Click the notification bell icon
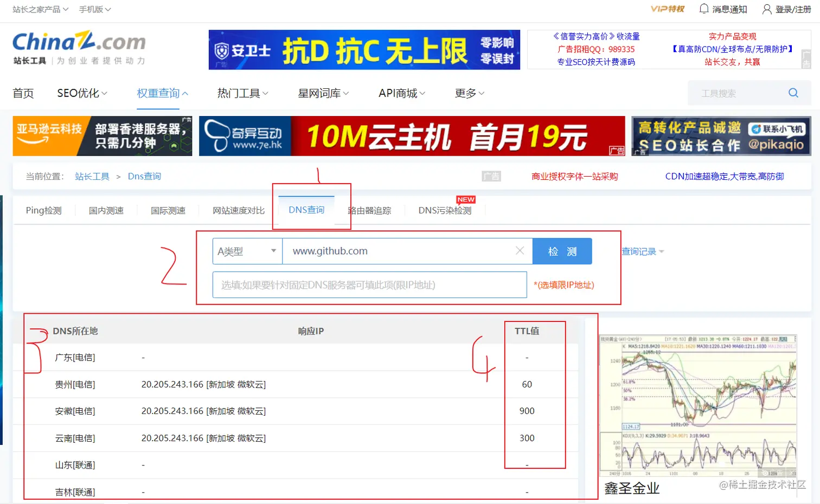The width and height of the screenshot is (820, 504). [x=704, y=9]
